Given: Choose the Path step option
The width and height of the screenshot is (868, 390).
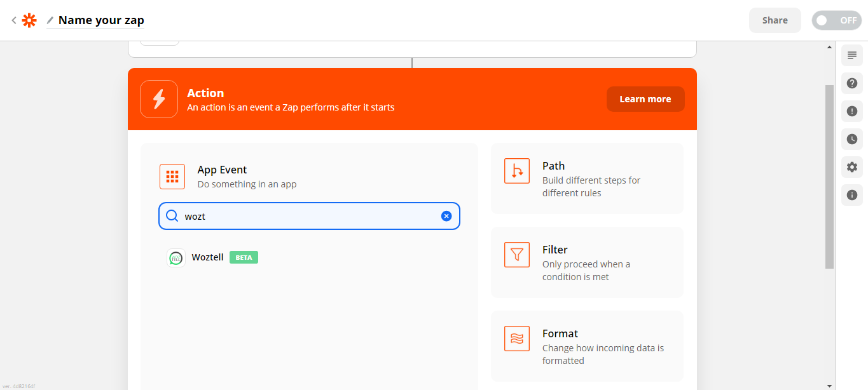Looking at the screenshot, I should (587, 178).
